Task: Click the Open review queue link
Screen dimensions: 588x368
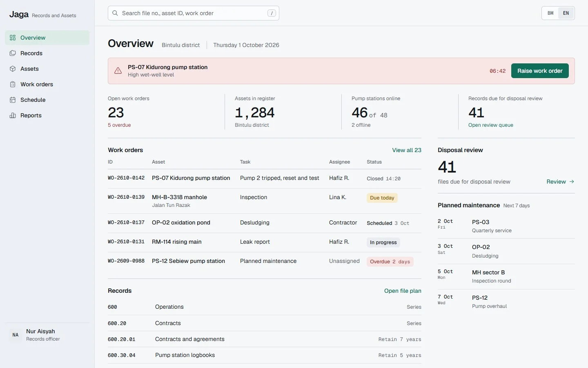Action: click(x=491, y=125)
